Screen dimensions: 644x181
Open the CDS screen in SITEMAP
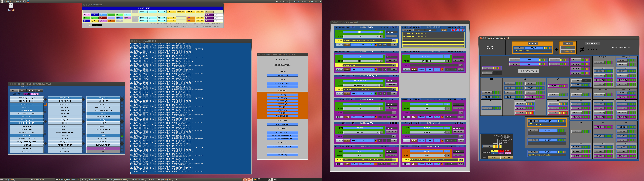(95, 15)
